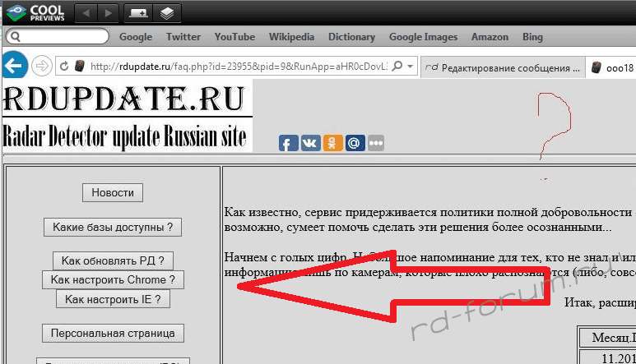Click the Новости button
Screen dimensions: 636x364
coord(113,192)
